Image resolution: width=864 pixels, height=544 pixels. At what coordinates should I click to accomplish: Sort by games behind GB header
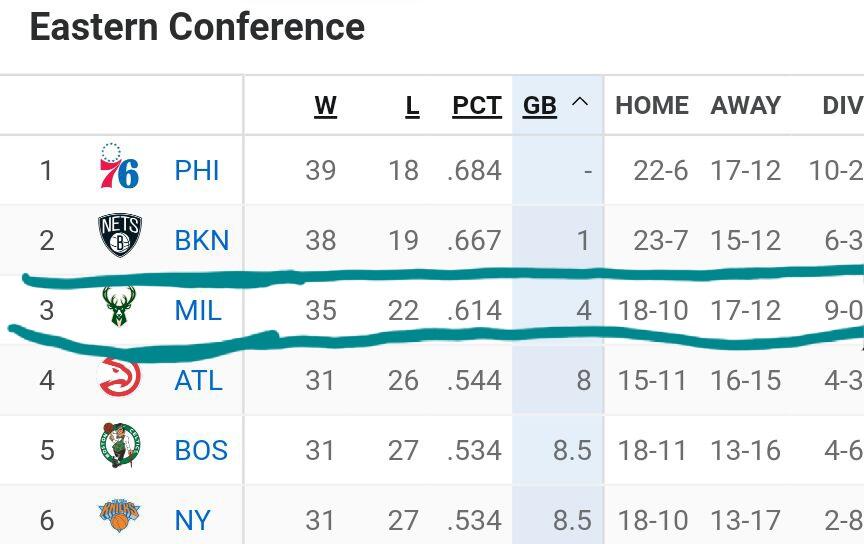539,105
